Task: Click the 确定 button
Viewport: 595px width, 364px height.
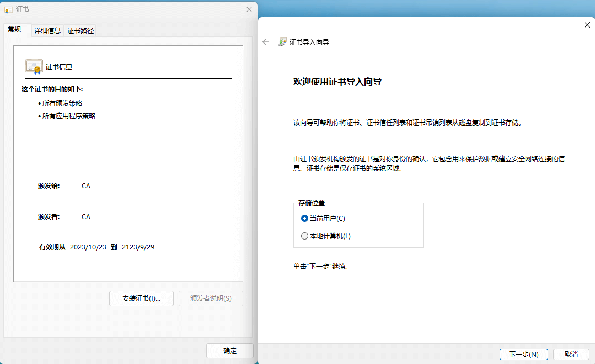Action: [x=229, y=351]
